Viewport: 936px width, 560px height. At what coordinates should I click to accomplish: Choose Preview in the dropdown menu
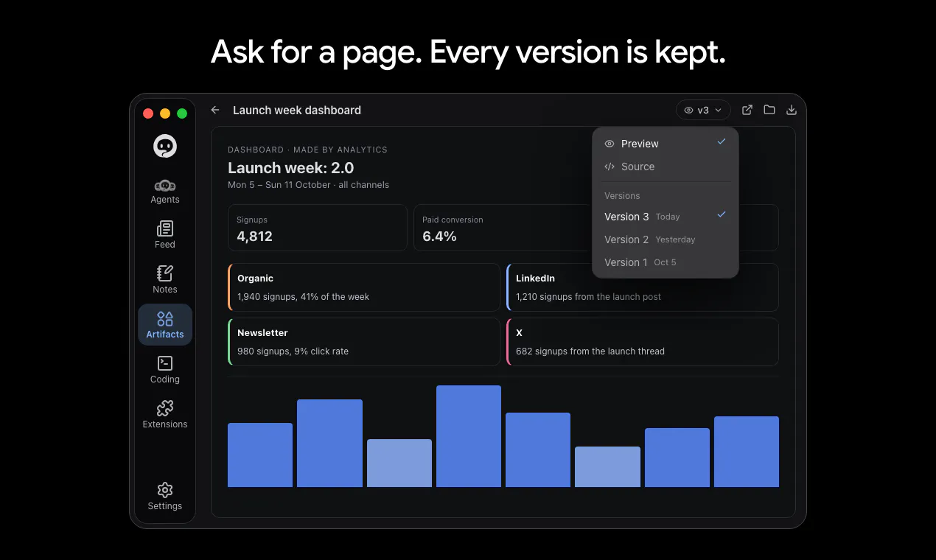666,144
